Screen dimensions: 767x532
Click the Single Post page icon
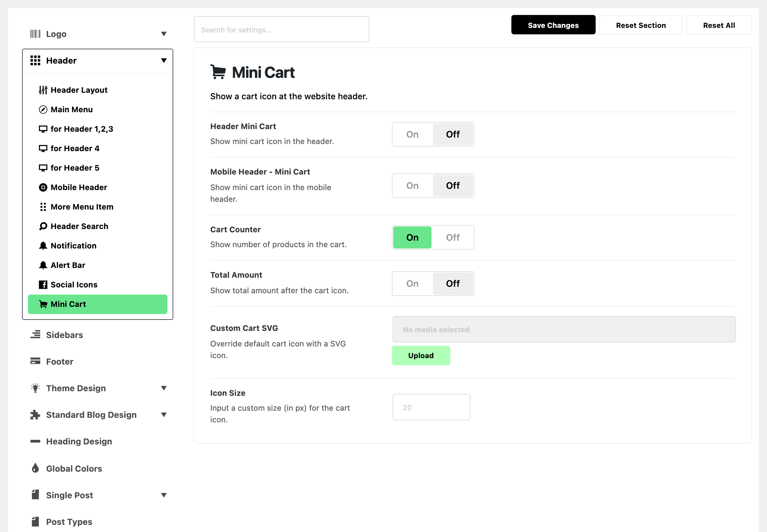[x=35, y=495]
